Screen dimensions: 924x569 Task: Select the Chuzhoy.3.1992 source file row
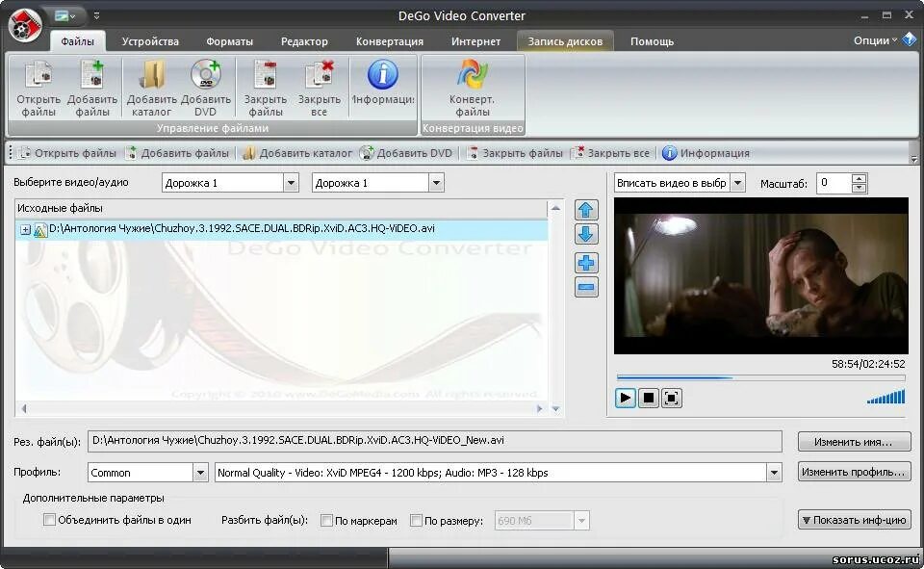282,230
